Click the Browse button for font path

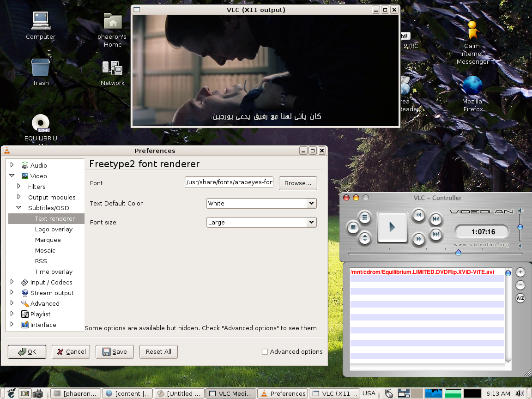(297, 183)
